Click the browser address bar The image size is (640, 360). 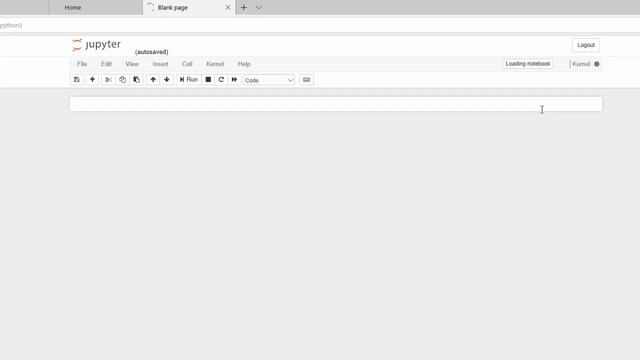320,25
